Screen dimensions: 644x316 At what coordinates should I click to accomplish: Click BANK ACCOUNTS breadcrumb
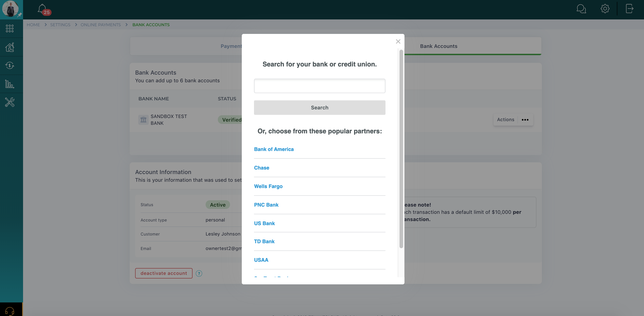click(151, 25)
